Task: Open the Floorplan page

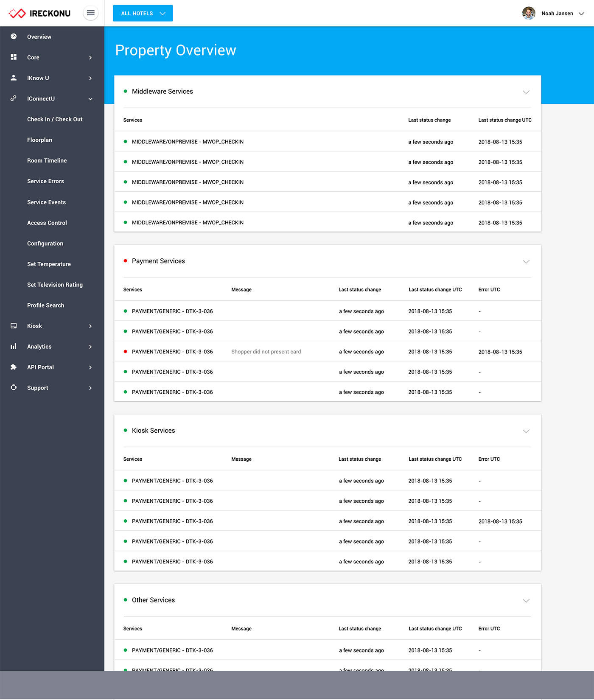Action: tap(39, 140)
